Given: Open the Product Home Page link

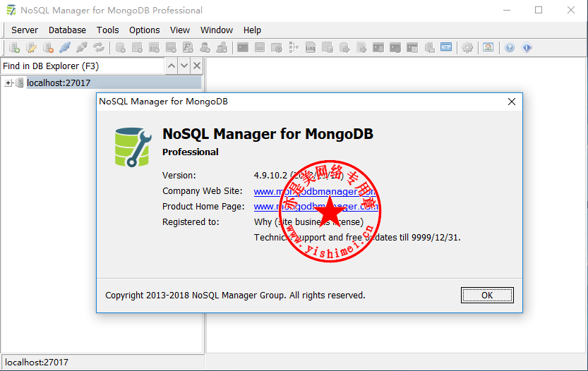Looking at the screenshot, I should point(316,207).
